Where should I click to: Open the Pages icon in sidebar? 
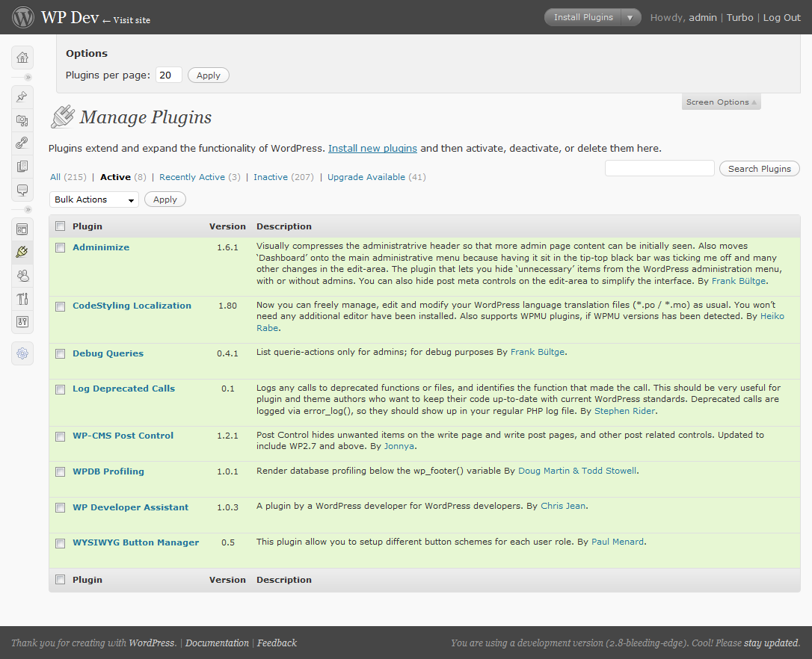(x=22, y=167)
